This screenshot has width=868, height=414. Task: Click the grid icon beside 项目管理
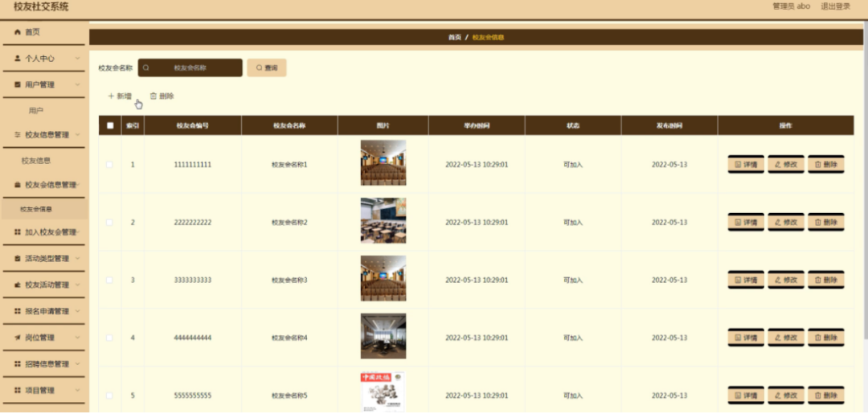17,390
